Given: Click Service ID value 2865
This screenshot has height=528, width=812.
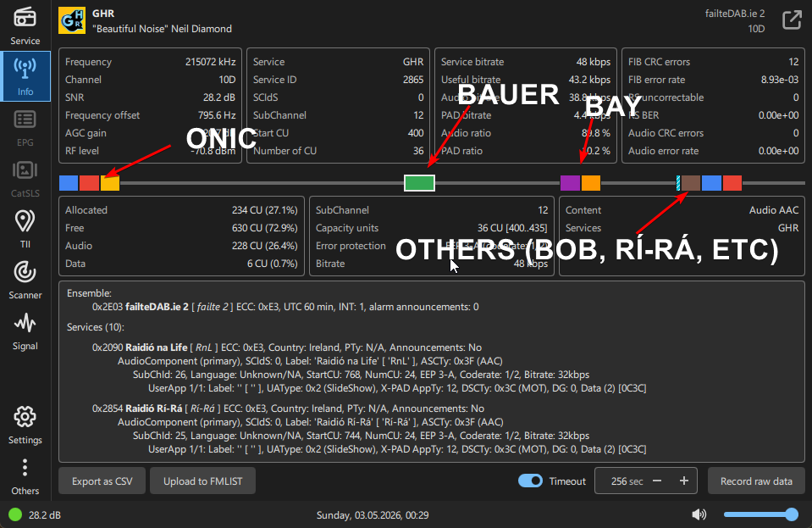Looking at the screenshot, I should [413, 80].
